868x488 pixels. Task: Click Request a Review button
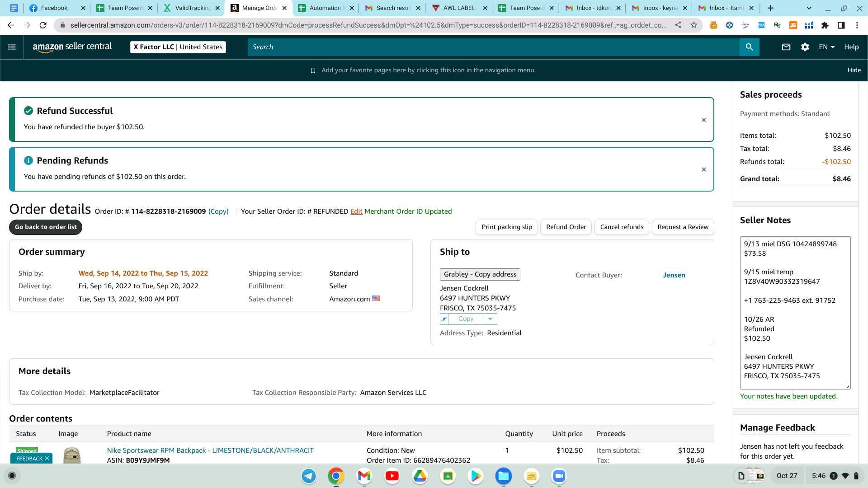pyautogui.click(x=683, y=227)
